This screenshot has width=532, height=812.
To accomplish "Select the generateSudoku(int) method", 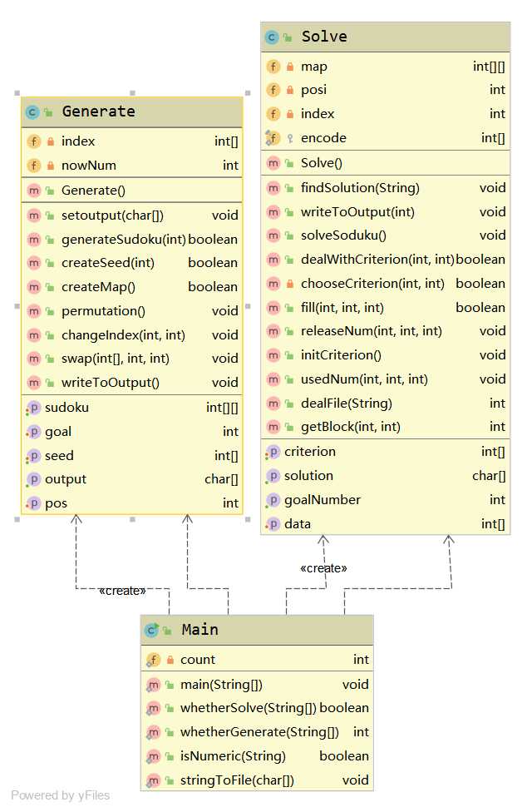I will click(x=132, y=240).
